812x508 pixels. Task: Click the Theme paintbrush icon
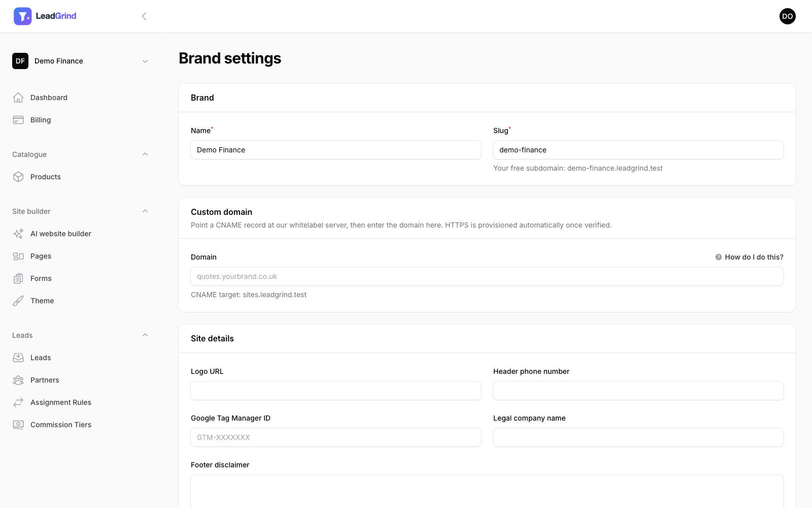point(18,301)
